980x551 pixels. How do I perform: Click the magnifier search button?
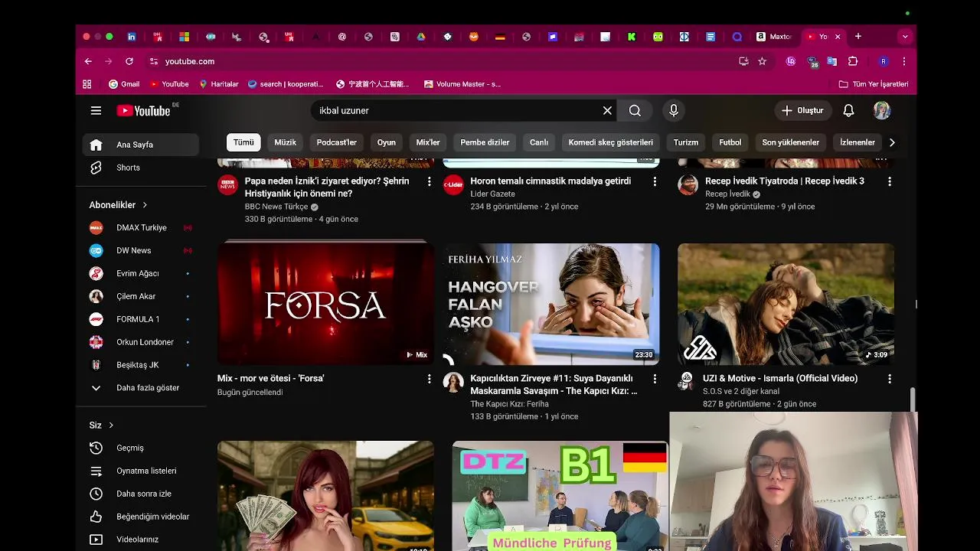[x=635, y=111]
